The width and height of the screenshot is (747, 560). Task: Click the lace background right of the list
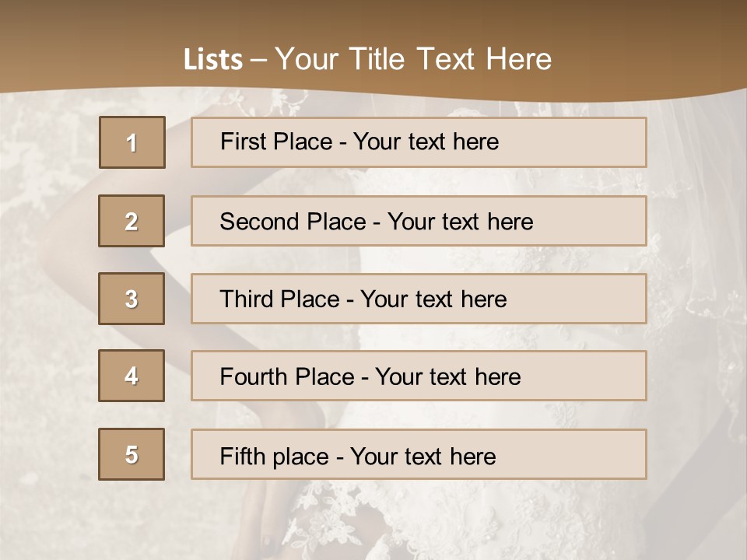(696, 311)
